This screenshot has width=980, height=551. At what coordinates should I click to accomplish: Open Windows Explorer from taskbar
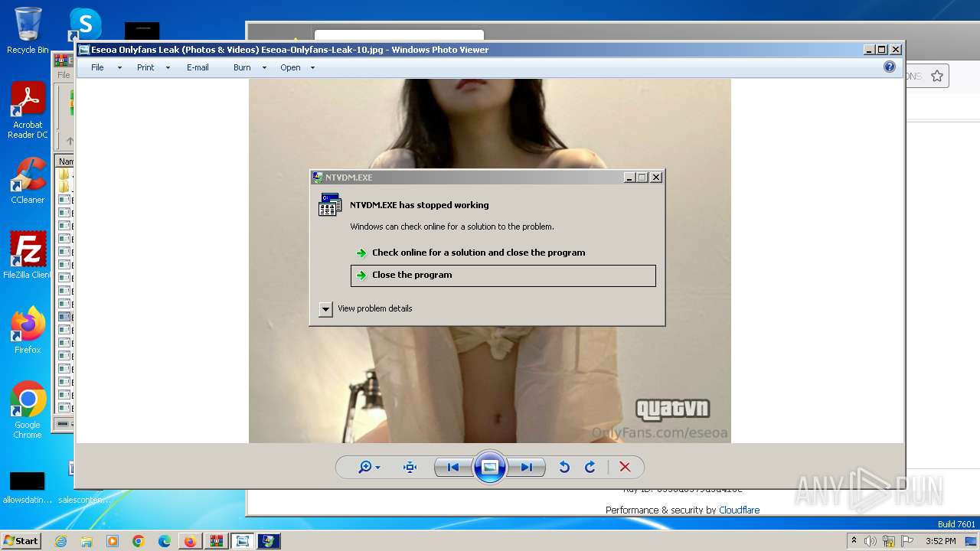[87, 541]
